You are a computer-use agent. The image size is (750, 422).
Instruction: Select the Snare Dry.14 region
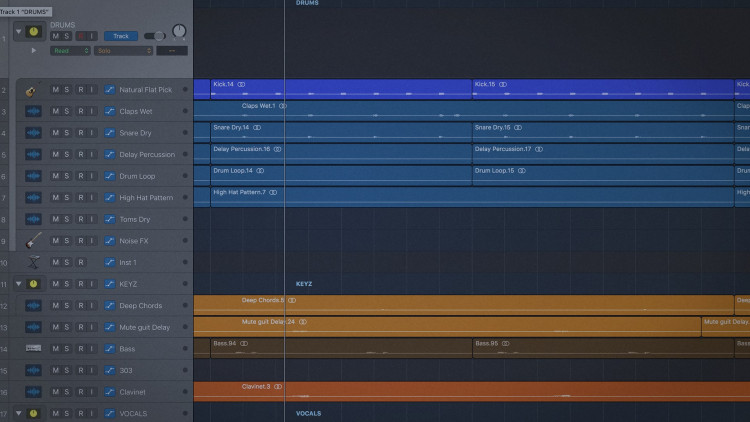point(341,133)
